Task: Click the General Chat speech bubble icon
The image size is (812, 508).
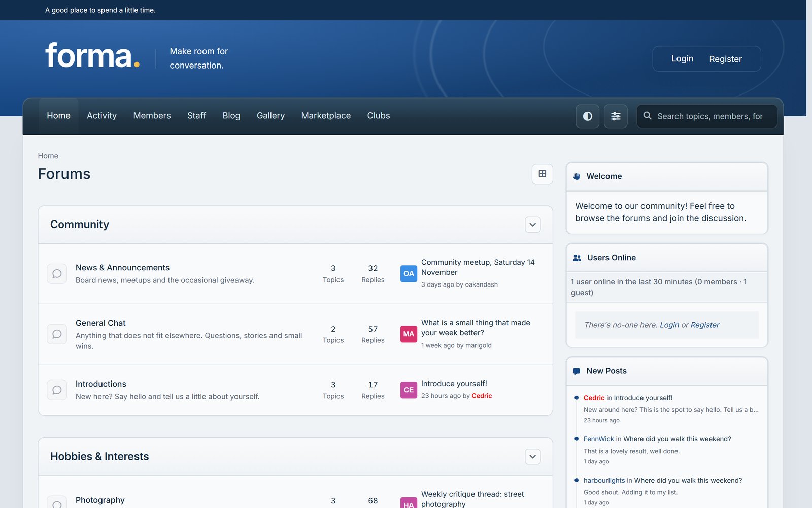Action: pos(57,334)
